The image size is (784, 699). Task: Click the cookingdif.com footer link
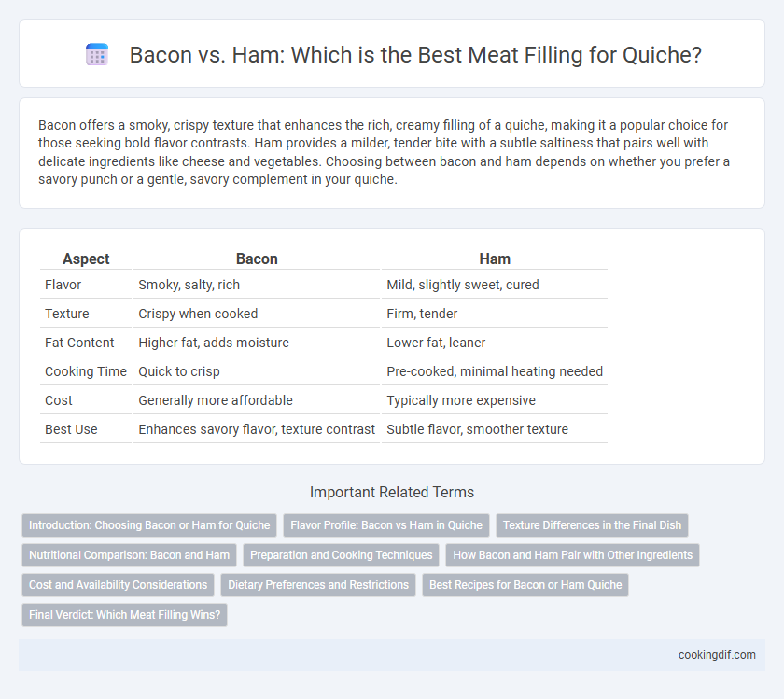pos(717,655)
